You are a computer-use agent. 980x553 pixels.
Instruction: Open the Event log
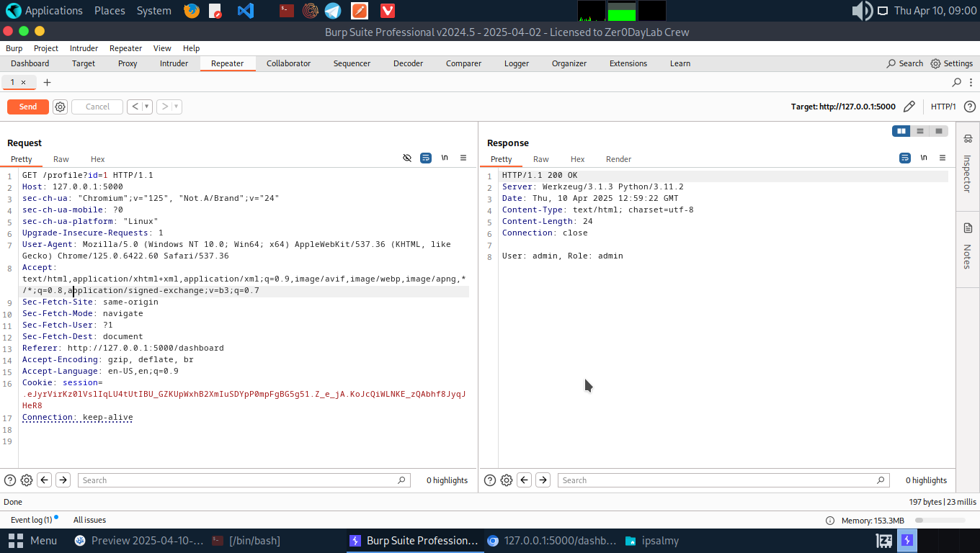coord(32,520)
